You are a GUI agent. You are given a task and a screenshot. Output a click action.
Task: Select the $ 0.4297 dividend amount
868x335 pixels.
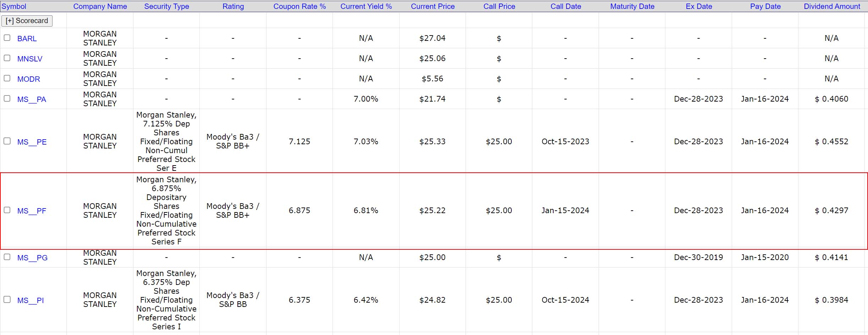click(831, 210)
